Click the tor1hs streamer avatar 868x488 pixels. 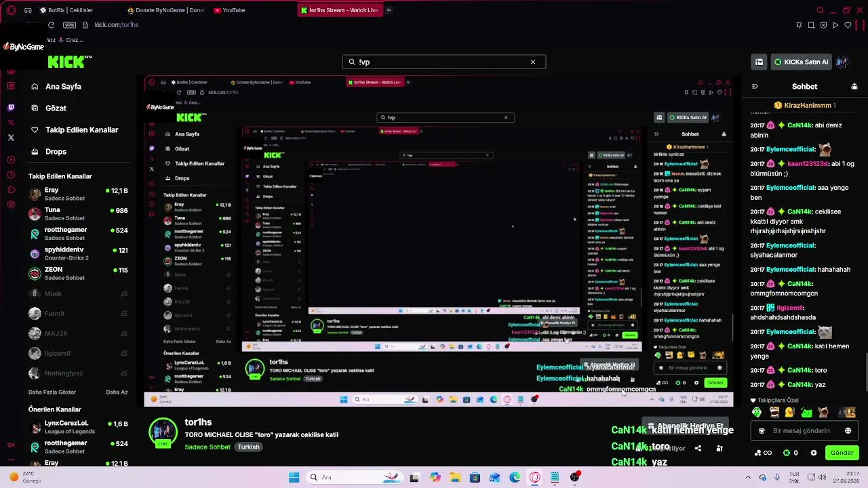point(163,433)
